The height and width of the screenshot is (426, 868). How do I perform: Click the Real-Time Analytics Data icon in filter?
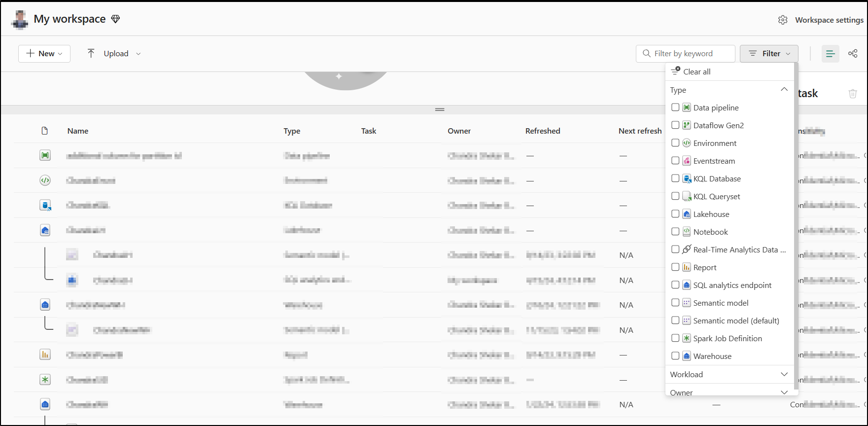[687, 249]
